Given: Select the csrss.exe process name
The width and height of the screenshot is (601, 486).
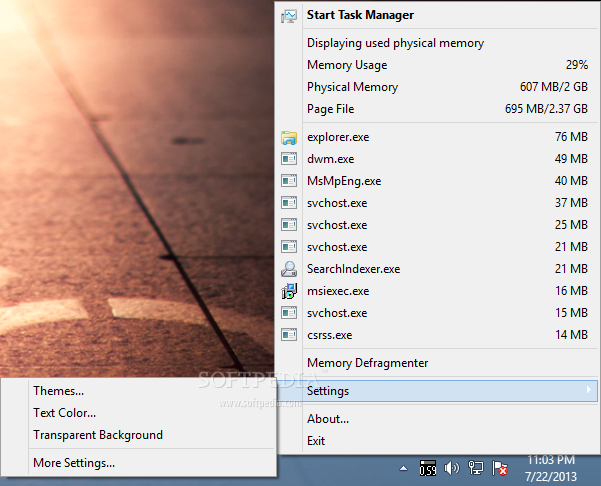Looking at the screenshot, I should [329, 335].
